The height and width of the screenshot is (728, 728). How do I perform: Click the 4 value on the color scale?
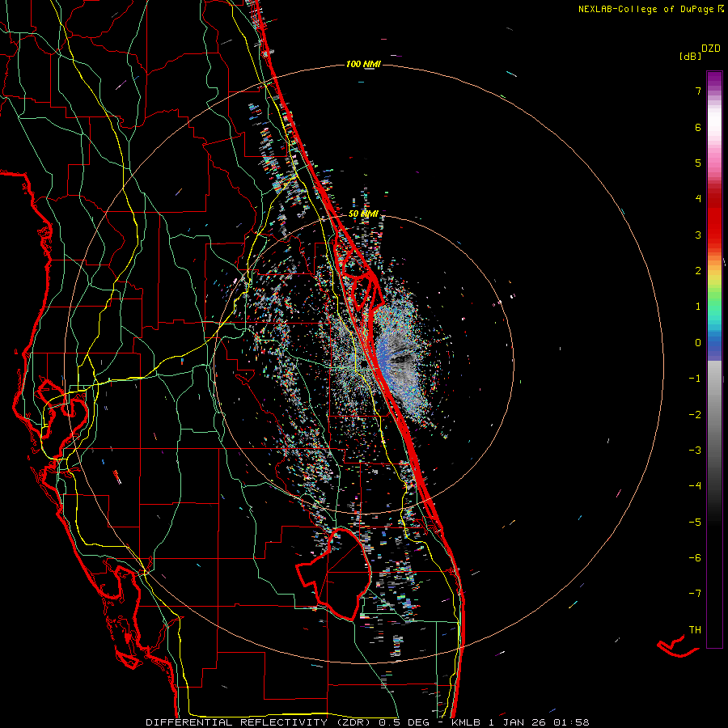(698, 199)
